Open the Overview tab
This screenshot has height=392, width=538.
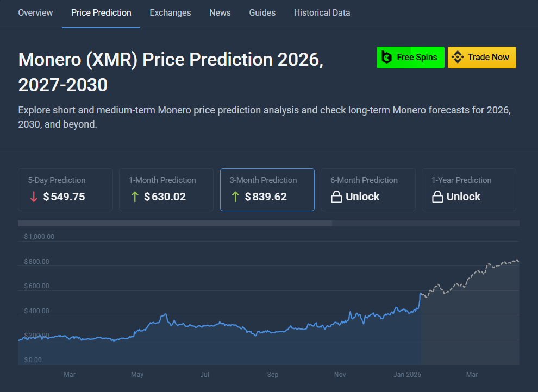35,12
